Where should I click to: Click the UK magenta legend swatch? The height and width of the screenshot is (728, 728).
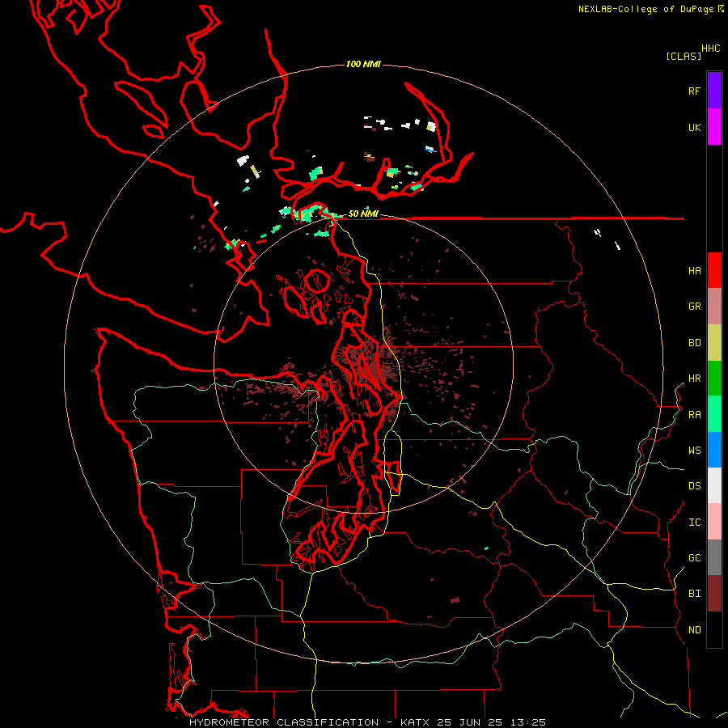coord(714,127)
